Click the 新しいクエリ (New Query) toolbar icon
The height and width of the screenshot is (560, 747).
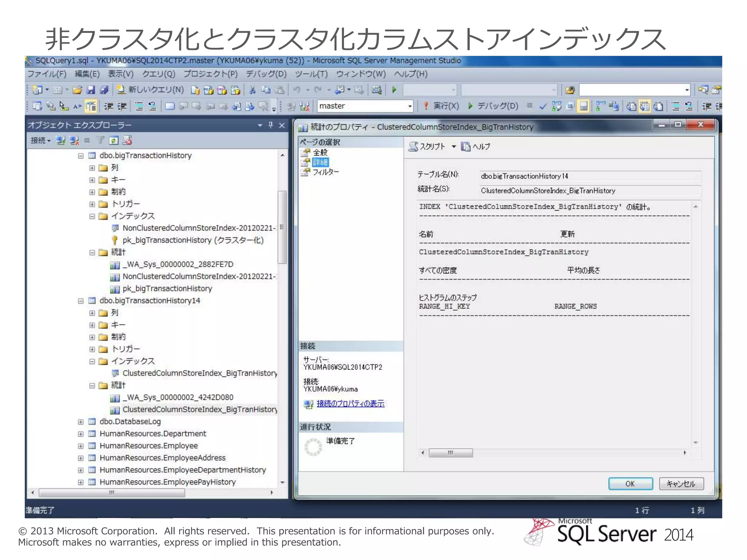(121, 90)
